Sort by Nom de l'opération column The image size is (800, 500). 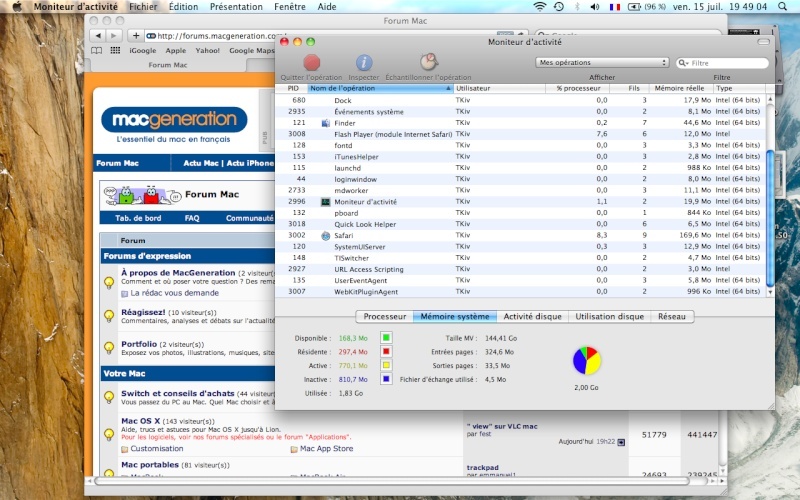(381, 88)
